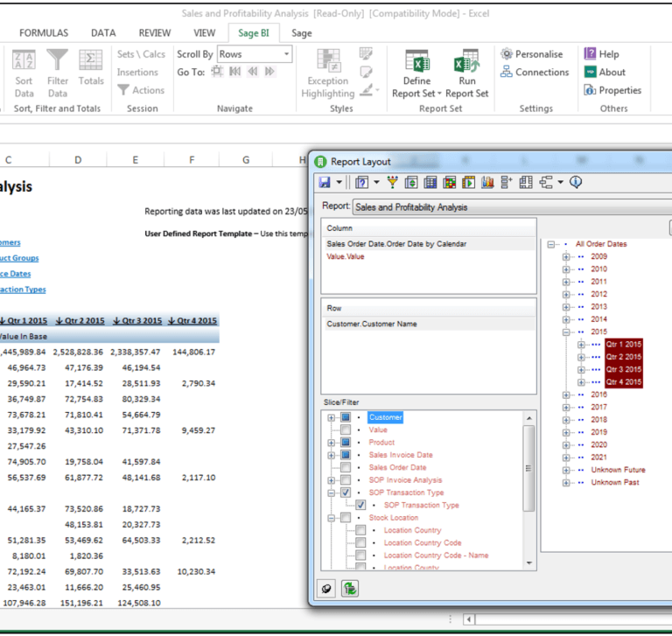Select the Sage BI ribbon tab
Viewport: 672px width, 636px height.
pyautogui.click(x=254, y=33)
